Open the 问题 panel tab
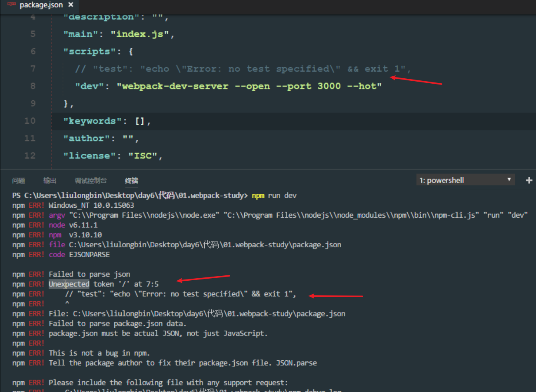This screenshot has width=536, height=392. (x=19, y=181)
